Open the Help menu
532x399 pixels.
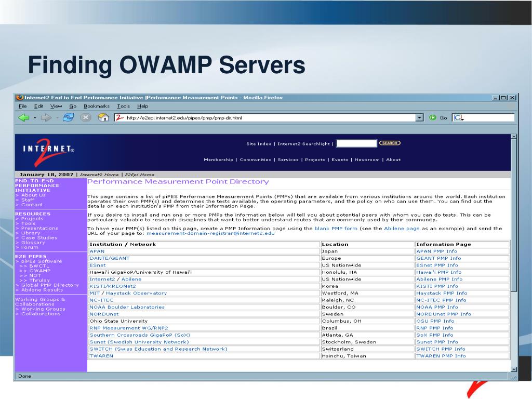pyautogui.click(x=142, y=106)
